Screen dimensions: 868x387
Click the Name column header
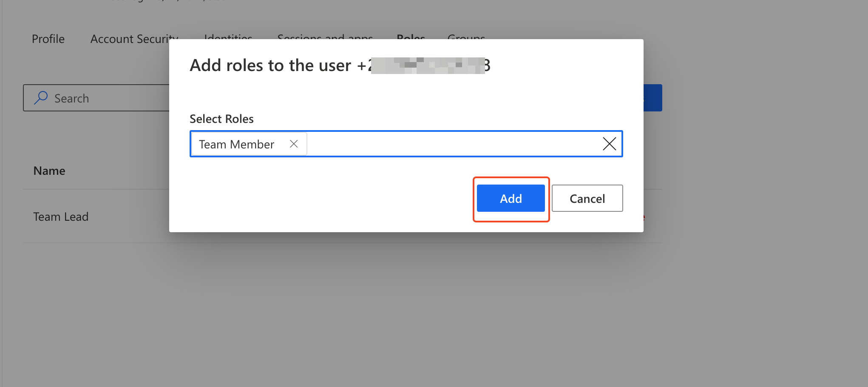pos(49,171)
